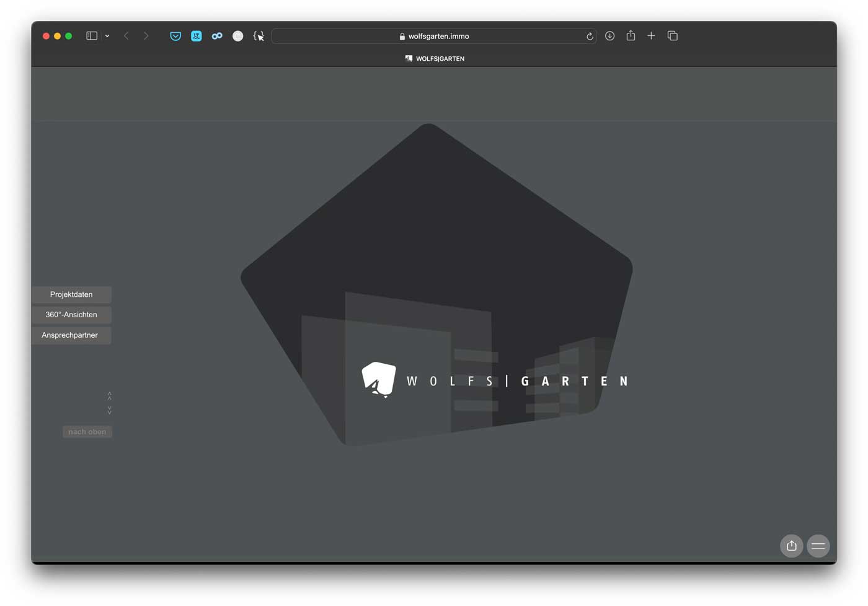Open Safari's share menu in toolbar

coord(631,36)
